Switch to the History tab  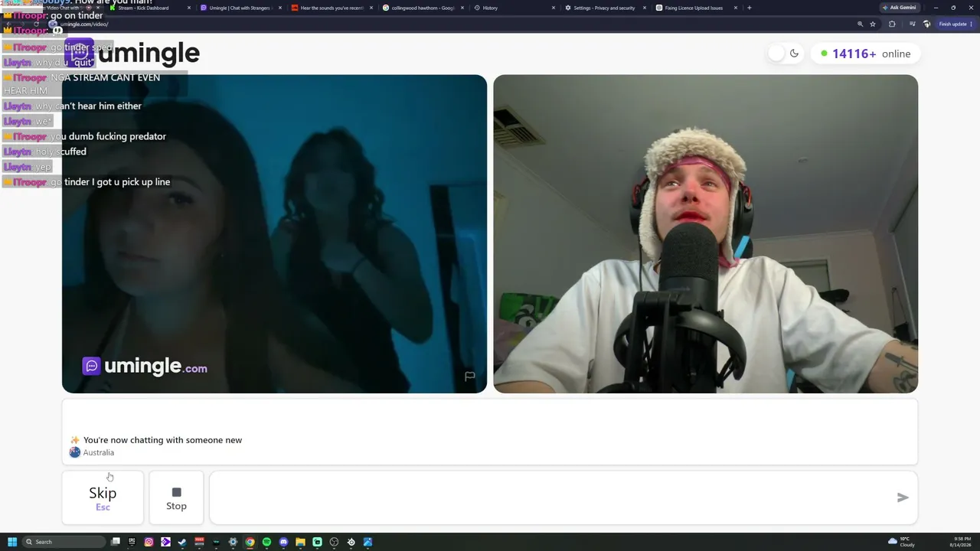(x=514, y=8)
